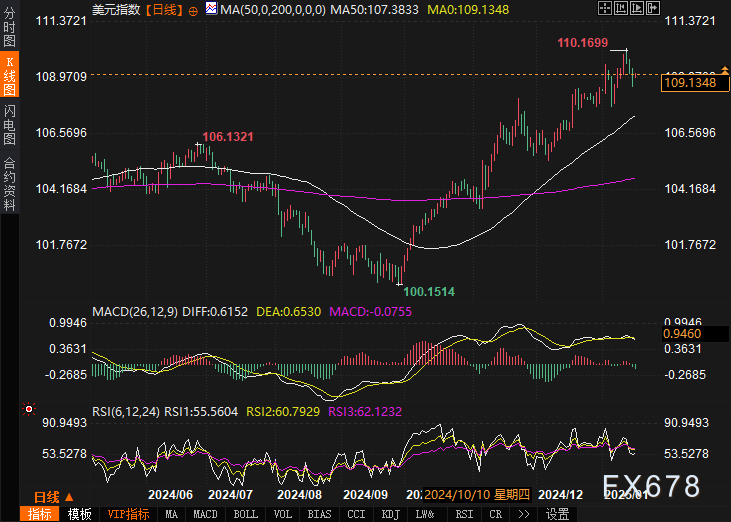
Task: Open the 闪电图 side tab
Action: click(x=9, y=125)
